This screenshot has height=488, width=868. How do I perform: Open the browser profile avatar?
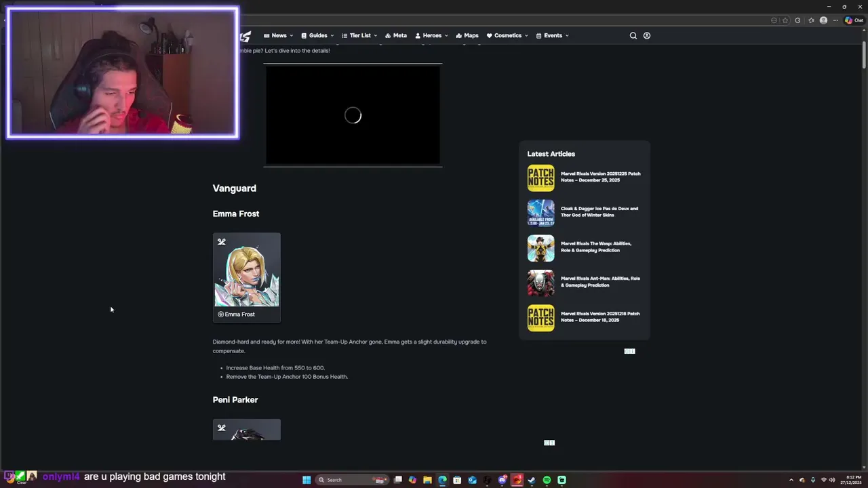click(x=823, y=20)
